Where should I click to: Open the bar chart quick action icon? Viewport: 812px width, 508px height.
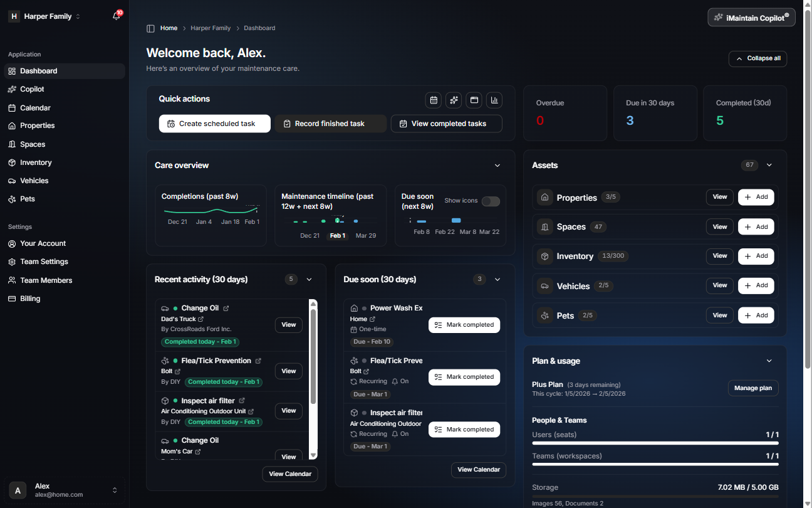click(494, 100)
